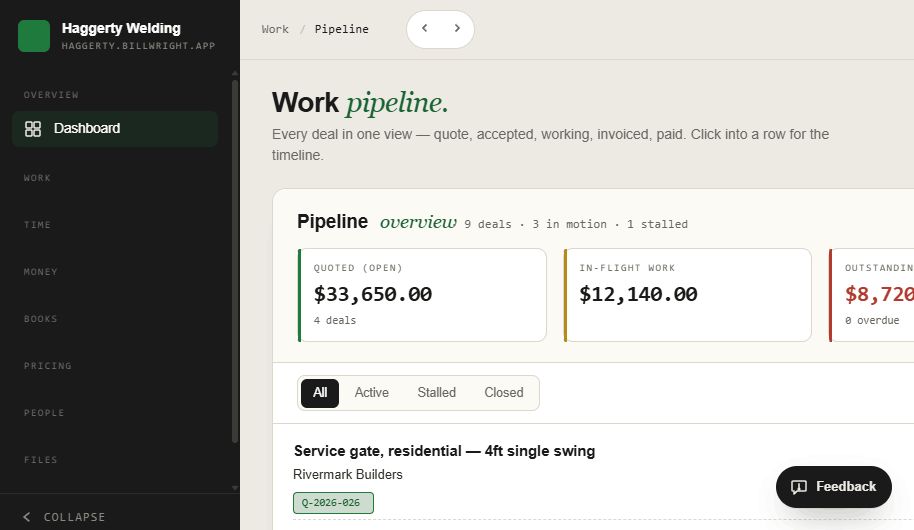
Task: Click the Feedback speech bubble icon
Action: click(x=799, y=487)
